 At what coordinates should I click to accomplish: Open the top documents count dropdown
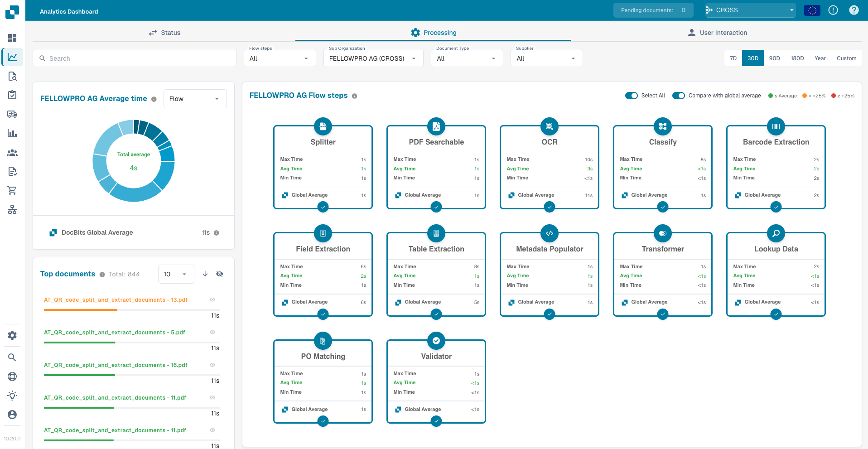coord(176,274)
